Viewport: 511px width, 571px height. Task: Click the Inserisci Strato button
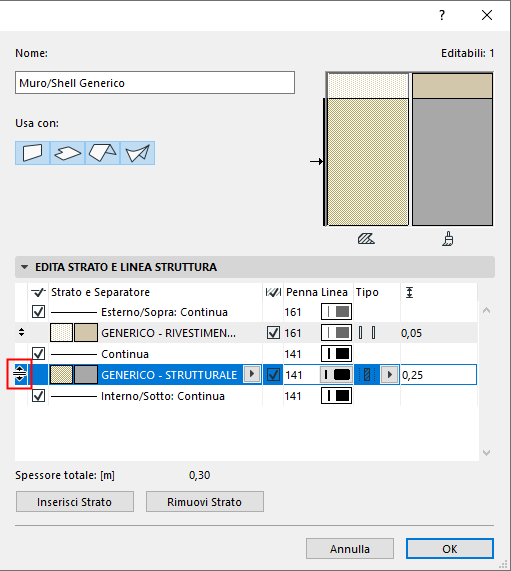pyautogui.click(x=75, y=502)
